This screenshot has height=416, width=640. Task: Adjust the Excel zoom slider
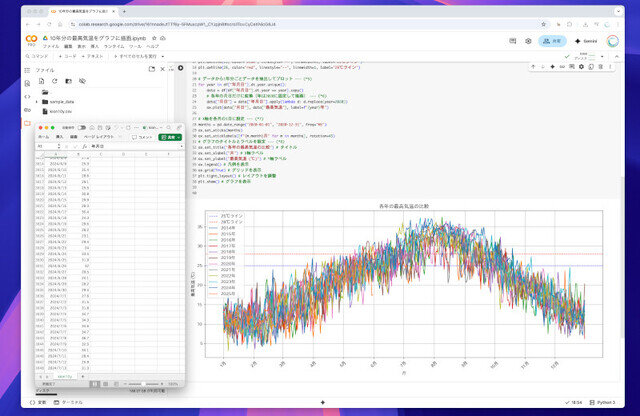143,384
